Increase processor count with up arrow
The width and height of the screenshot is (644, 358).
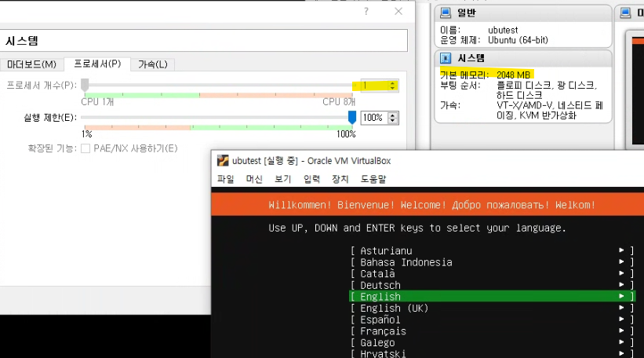click(393, 83)
